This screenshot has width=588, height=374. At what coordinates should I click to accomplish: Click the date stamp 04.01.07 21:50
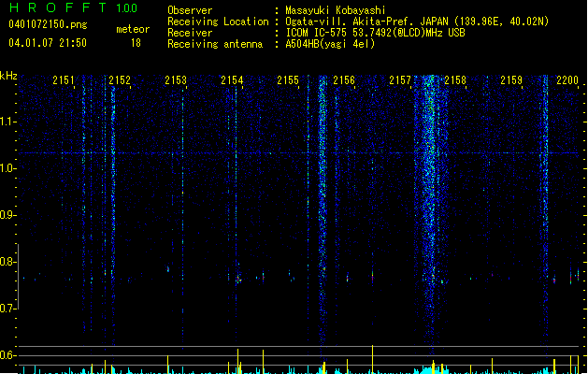[48, 43]
